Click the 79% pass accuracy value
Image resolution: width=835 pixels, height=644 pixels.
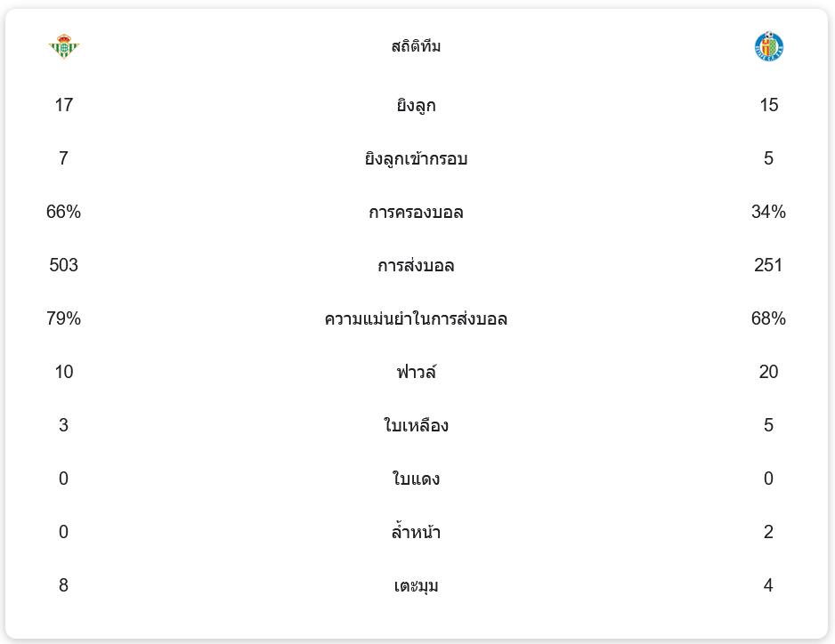pyautogui.click(x=63, y=318)
